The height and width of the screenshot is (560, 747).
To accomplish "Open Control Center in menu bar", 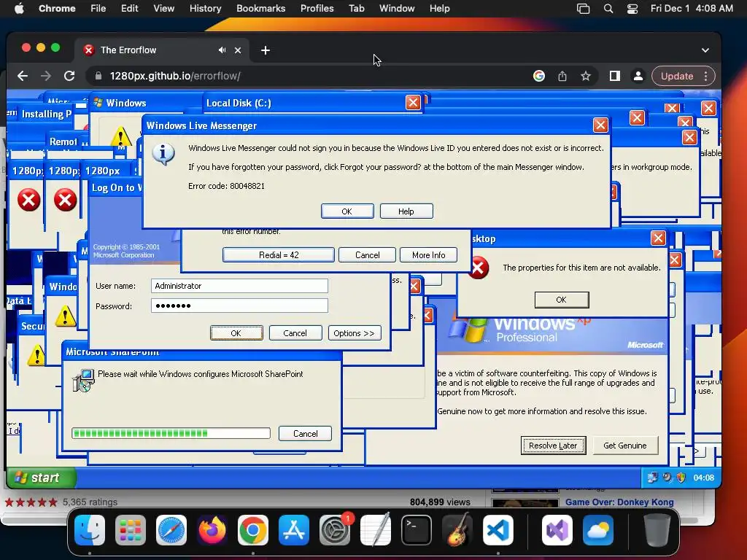I will click(632, 9).
